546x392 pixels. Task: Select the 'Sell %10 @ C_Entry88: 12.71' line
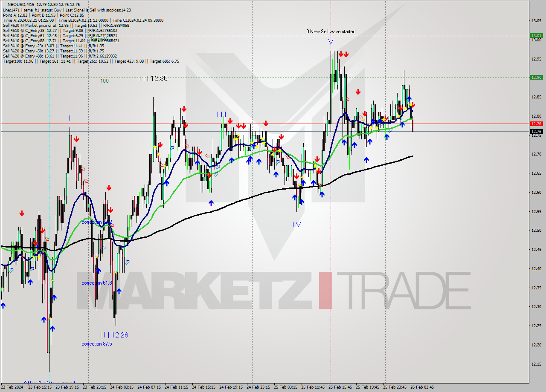61,40
